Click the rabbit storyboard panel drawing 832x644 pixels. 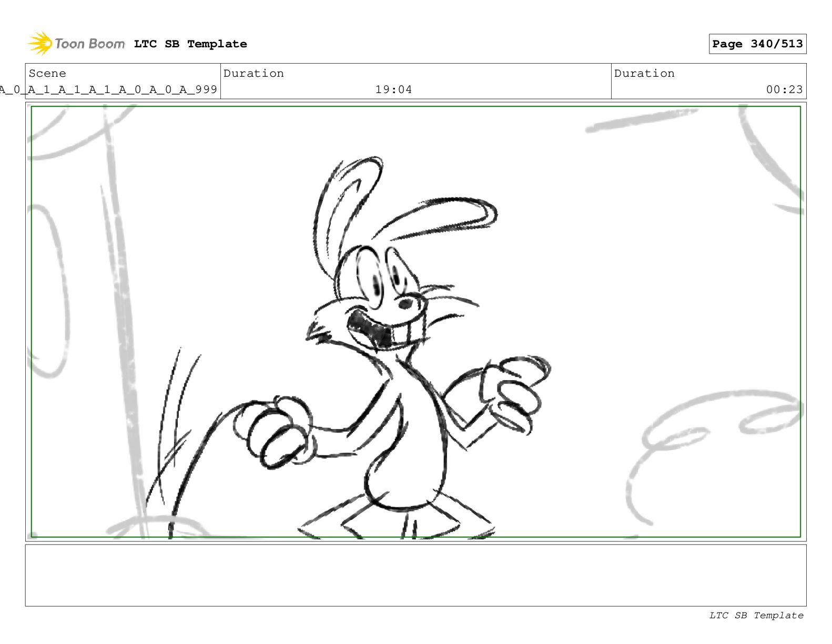(x=415, y=322)
